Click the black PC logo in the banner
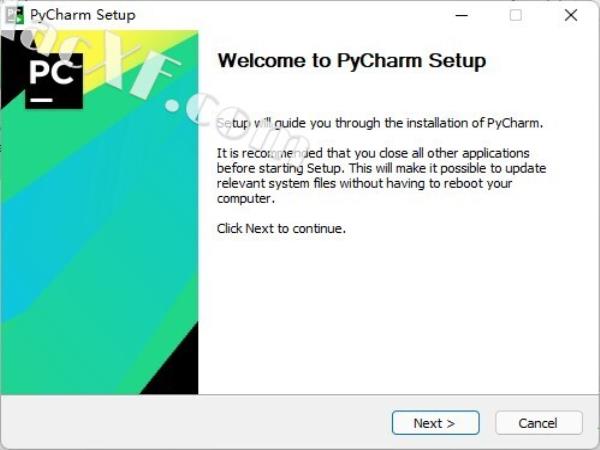 pyautogui.click(x=54, y=81)
